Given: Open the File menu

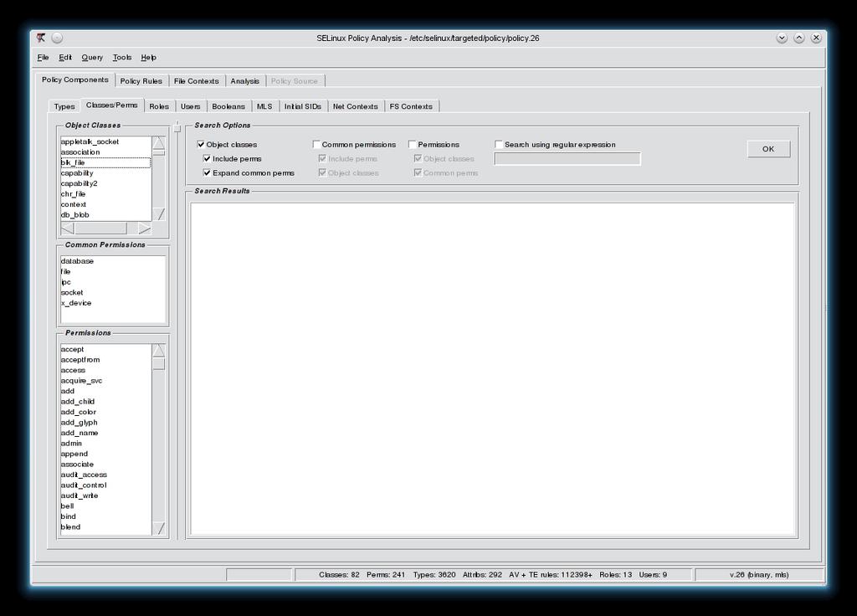Looking at the screenshot, I should coord(44,58).
